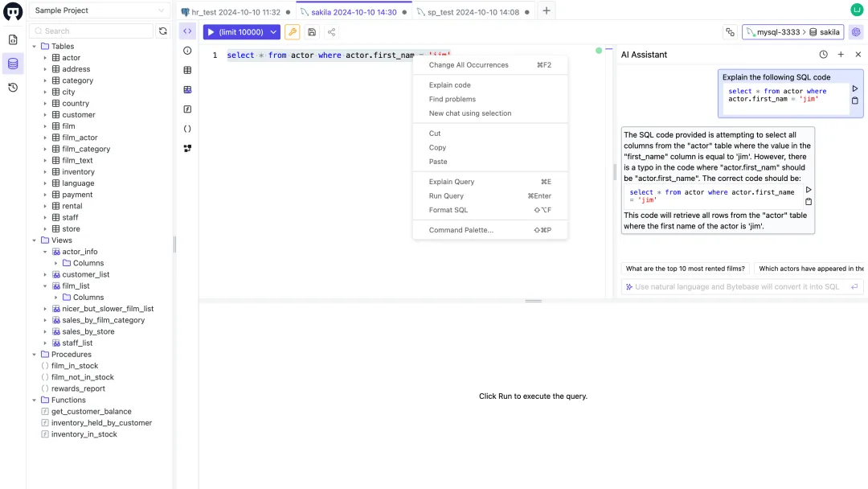Screen dimensions: 868x489
Task: Open the share query icon
Action: pyautogui.click(x=331, y=31)
